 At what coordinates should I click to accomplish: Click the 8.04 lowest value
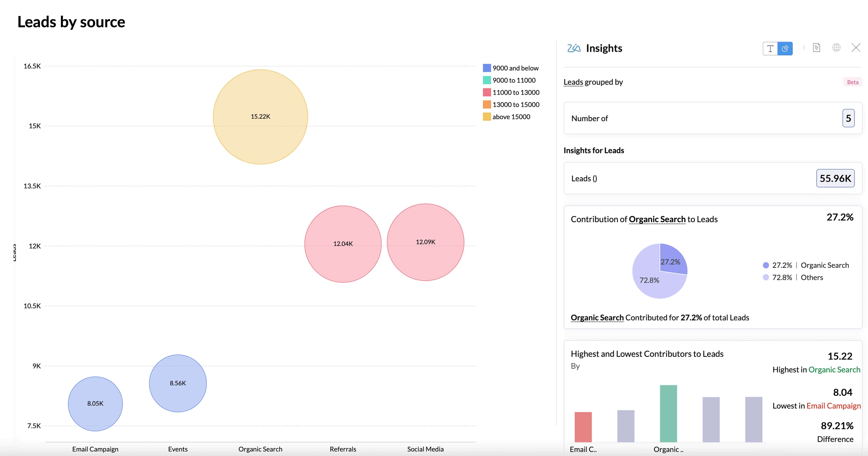(x=843, y=392)
